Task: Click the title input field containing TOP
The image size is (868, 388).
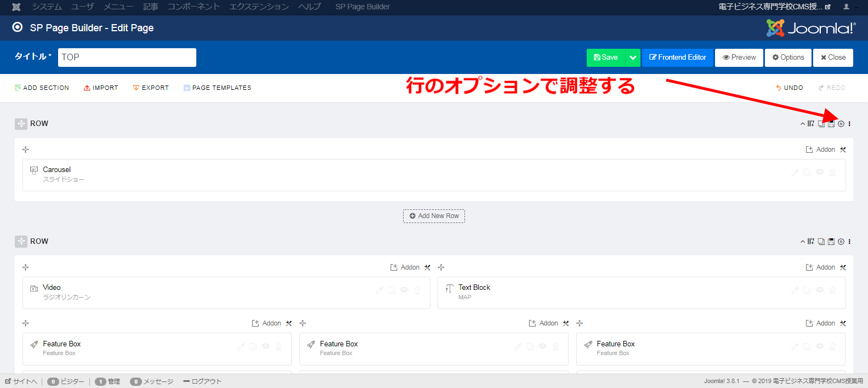Action: [127, 58]
